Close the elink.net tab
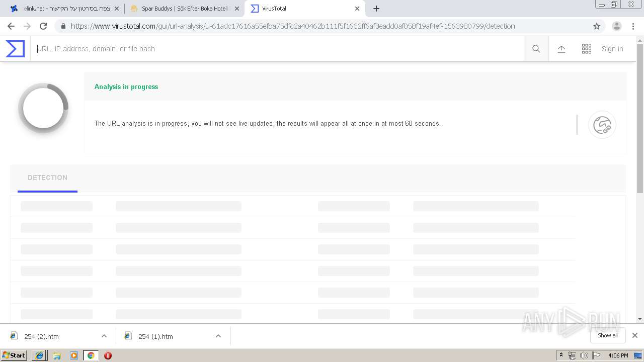This screenshot has height=362, width=644. pos(117,9)
